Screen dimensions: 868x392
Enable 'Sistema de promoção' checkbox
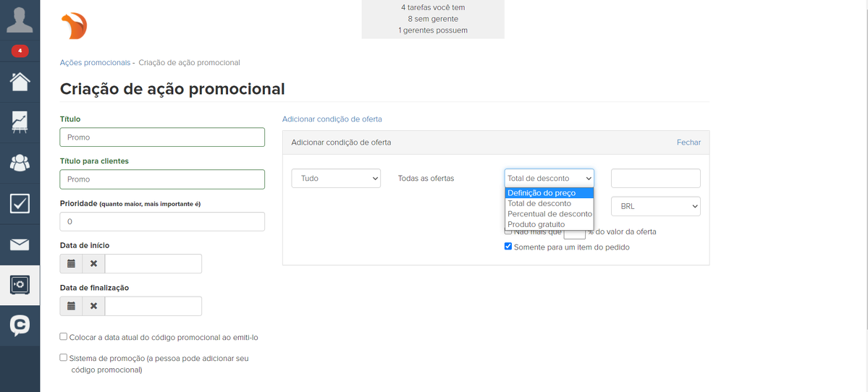64,357
